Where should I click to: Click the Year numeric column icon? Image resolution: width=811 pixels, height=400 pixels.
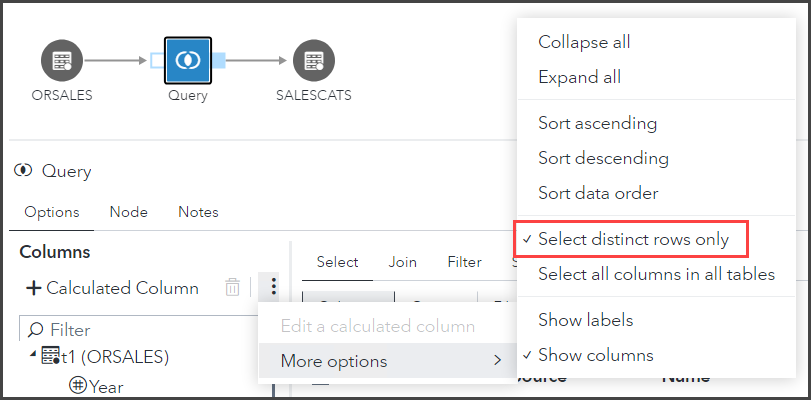pos(77,385)
